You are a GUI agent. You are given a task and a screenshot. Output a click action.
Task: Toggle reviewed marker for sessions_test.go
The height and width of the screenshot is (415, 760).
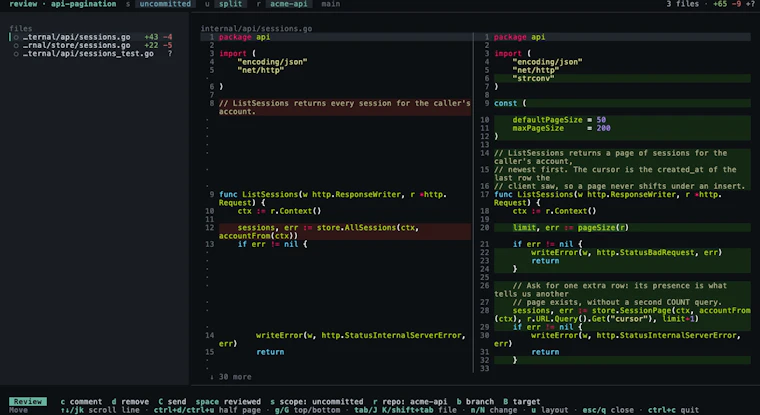click(x=16, y=54)
